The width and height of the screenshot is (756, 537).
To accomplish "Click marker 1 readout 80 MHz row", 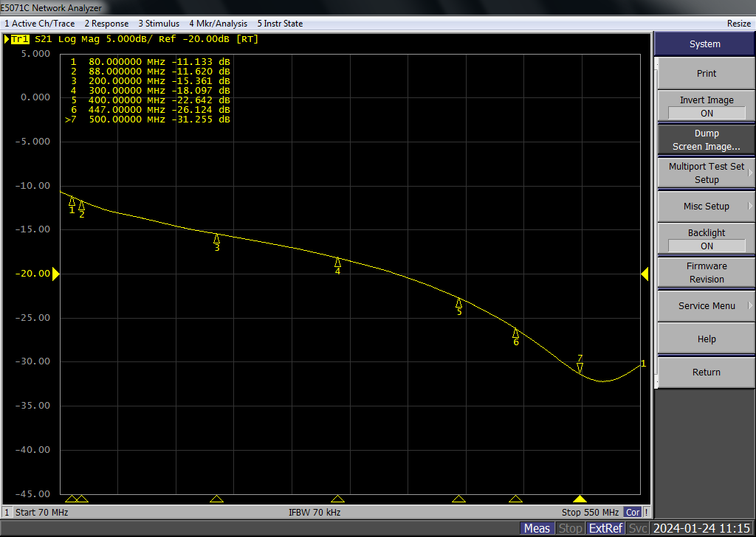I will tap(150, 62).
